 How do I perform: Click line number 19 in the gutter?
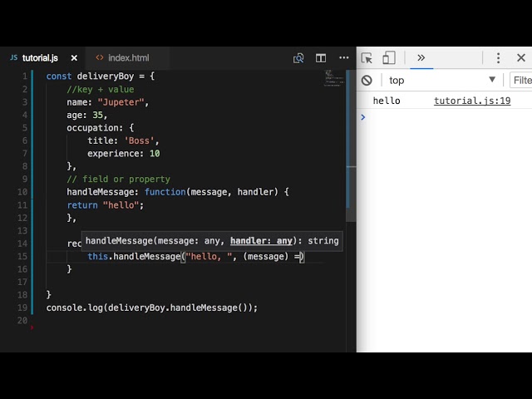[22, 308]
